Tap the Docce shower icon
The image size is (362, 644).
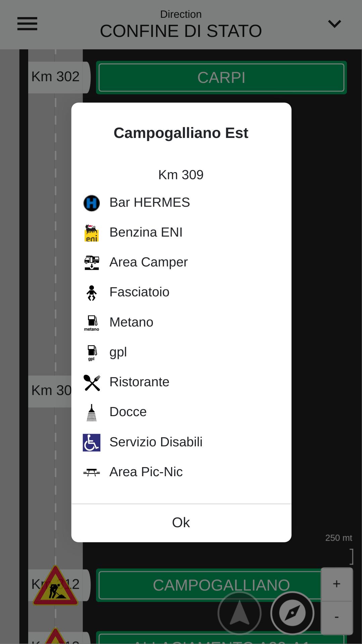click(92, 412)
